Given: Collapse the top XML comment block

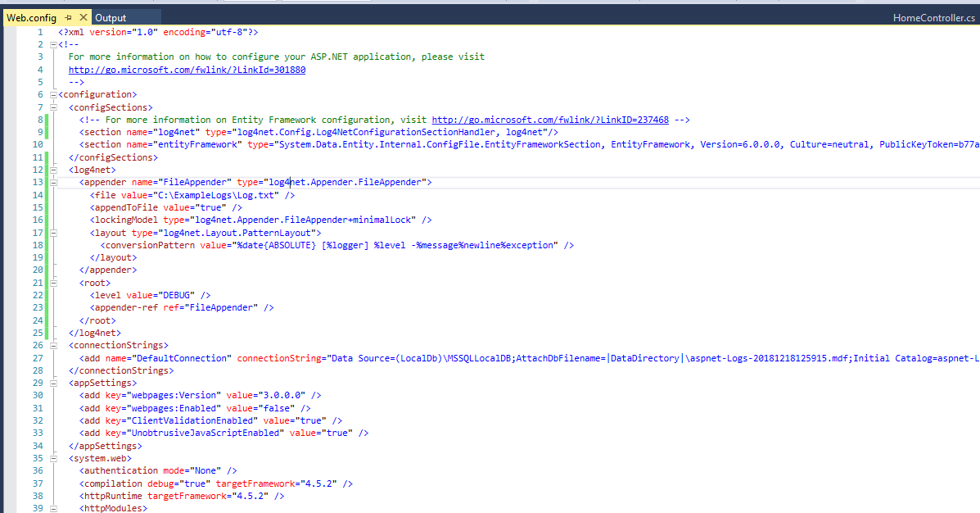Looking at the screenshot, I should 52,43.
